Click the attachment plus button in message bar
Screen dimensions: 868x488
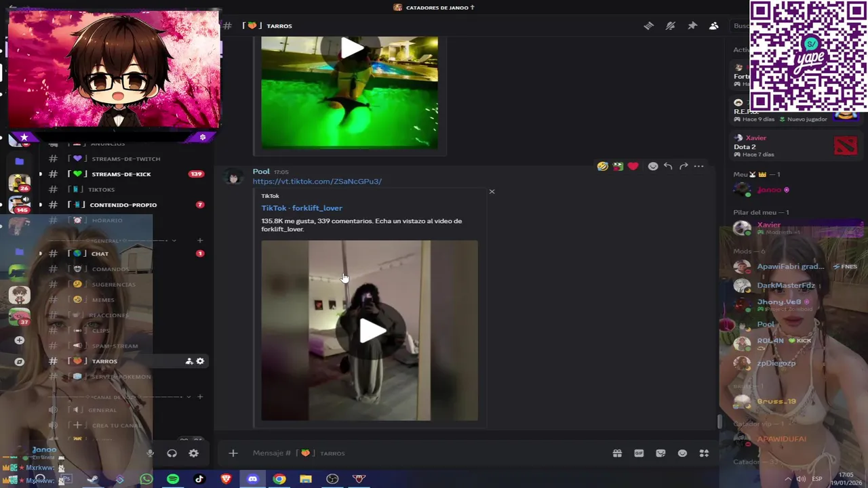click(x=233, y=453)
